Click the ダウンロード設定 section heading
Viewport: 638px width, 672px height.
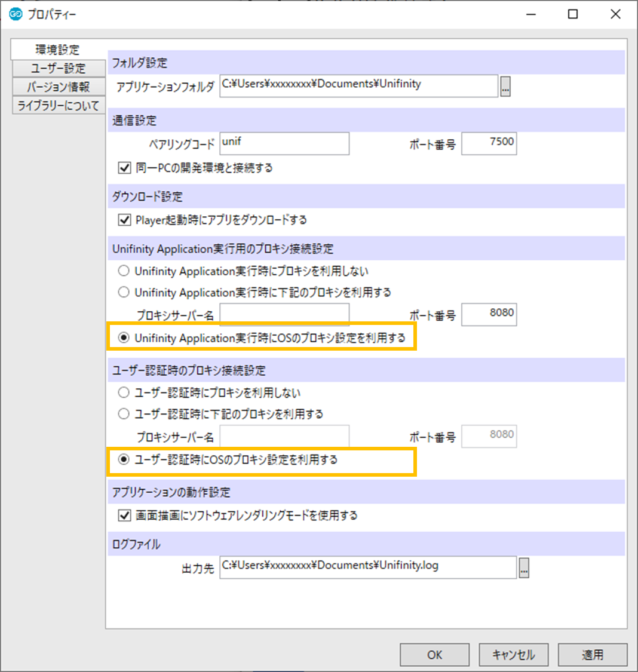coord(148,197)
